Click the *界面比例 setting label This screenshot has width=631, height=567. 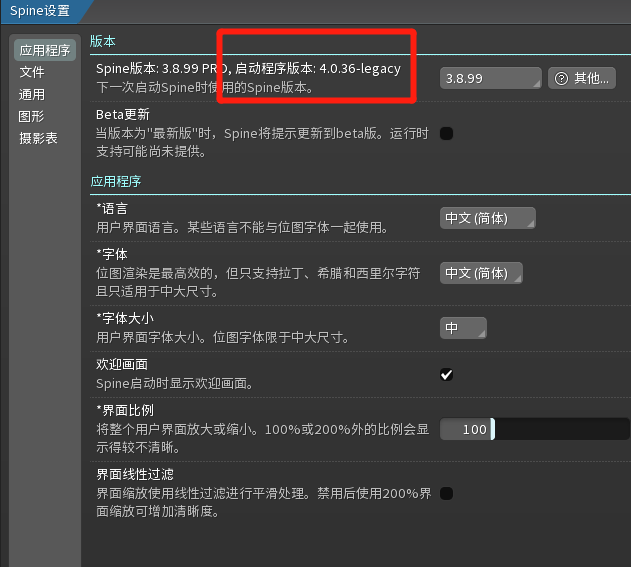point(125,410)
